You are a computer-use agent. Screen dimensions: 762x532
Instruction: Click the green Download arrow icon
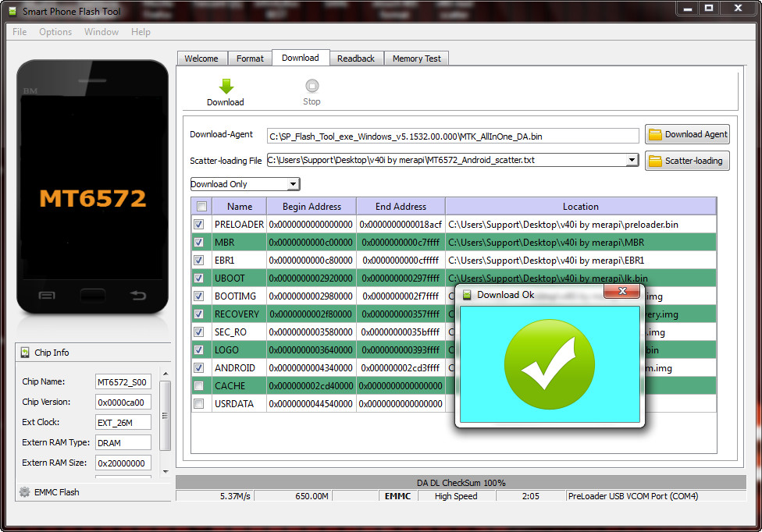point(226,86)
